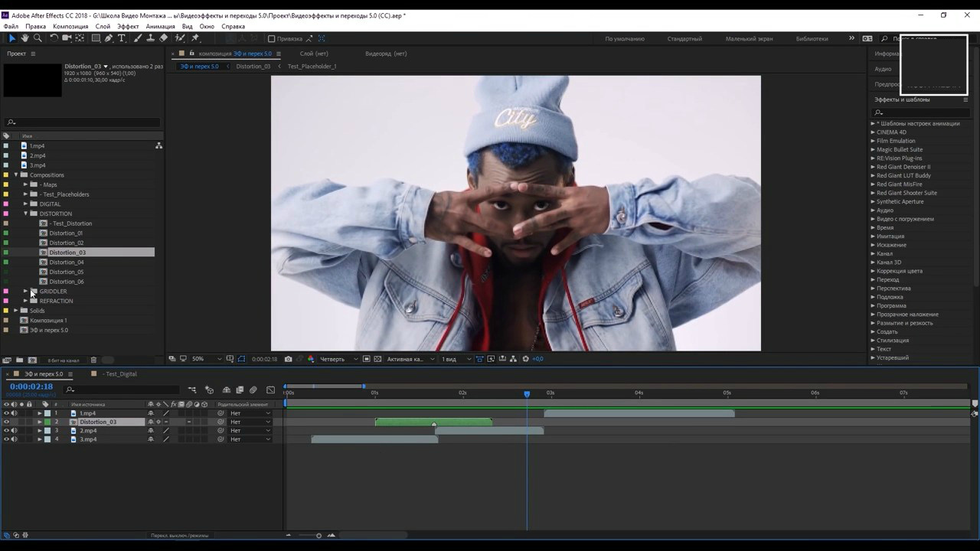This screenshot has width=980, height=551.
Task: Delete selected project item with trash icon
Action: point(93,360)
